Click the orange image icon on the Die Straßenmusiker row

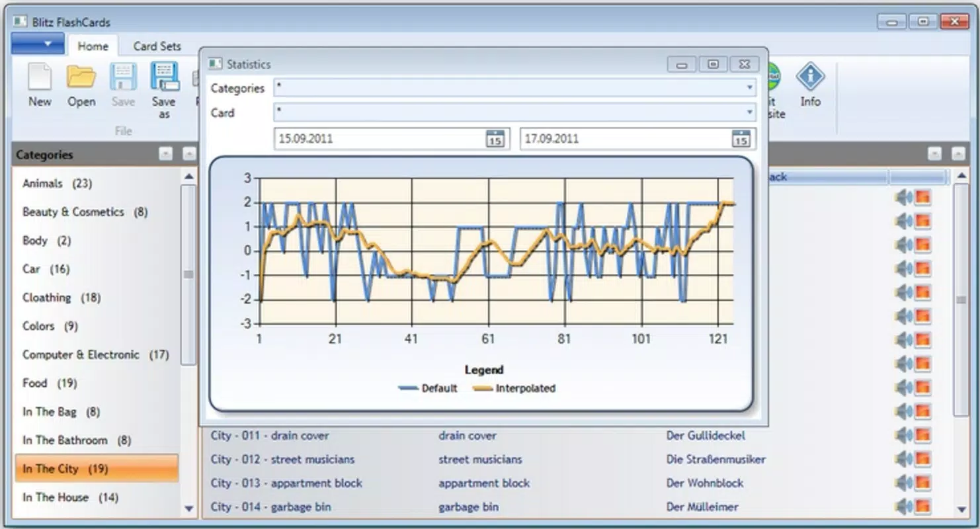922,459
